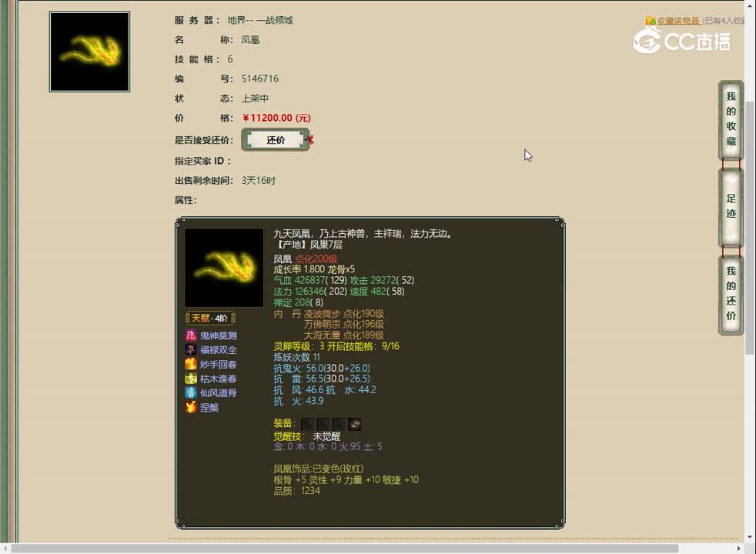Click the 涅槃 flame skill icon
The height and width of the screenshot is (554, 756).
[191, 407]
